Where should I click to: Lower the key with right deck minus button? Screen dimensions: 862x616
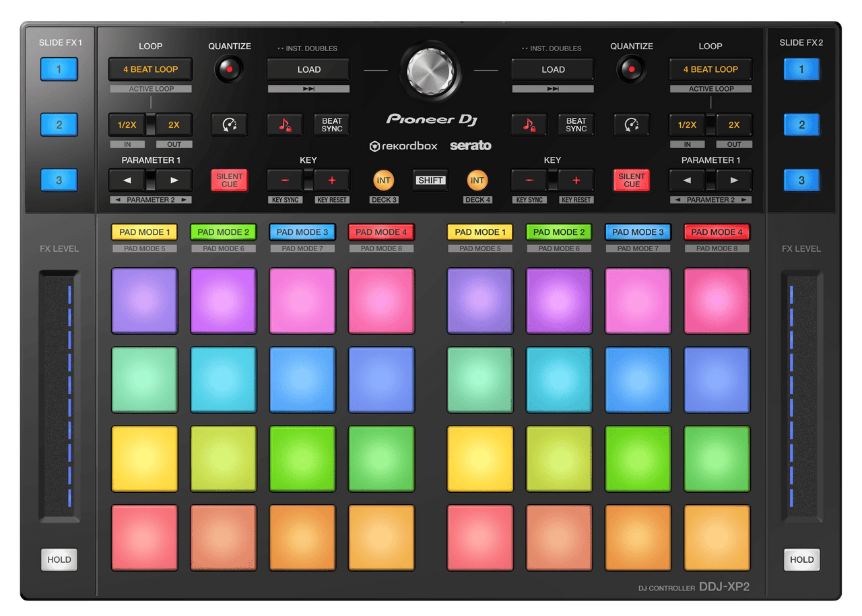[x=530, y=180]
